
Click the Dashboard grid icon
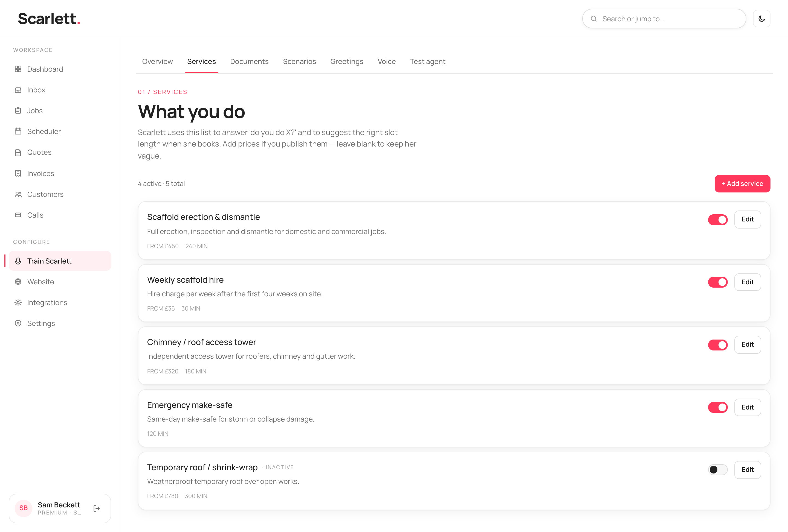pyautogui.click(x=18, y=69)
